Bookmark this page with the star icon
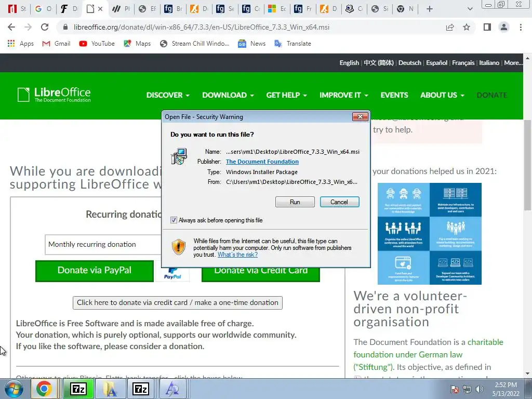The image size is (532, 399). click(467, 27)
